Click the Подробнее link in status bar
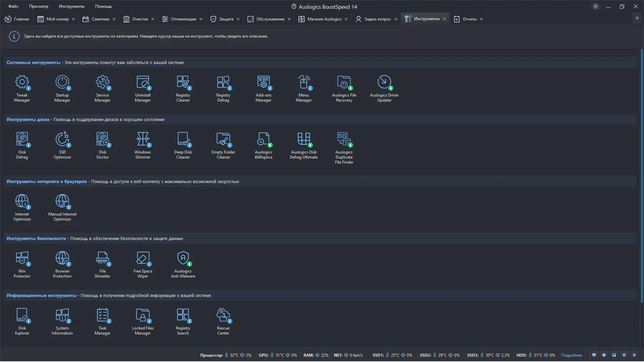644x362 pixels. (571, 355)
